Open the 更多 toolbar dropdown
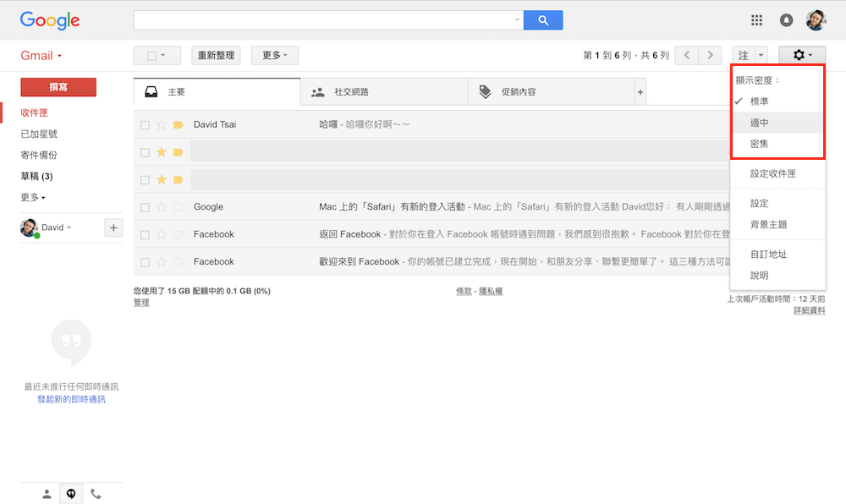 click(x=274, y=56)
